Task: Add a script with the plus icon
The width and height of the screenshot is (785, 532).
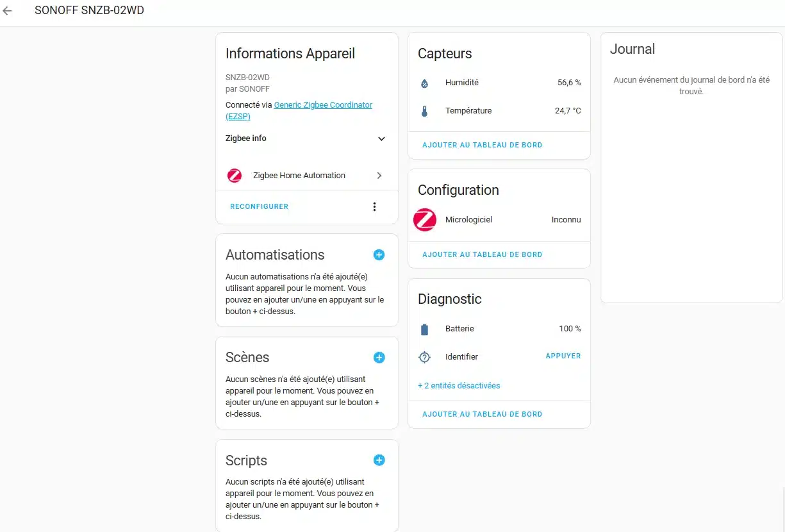Action: point(379,460)
